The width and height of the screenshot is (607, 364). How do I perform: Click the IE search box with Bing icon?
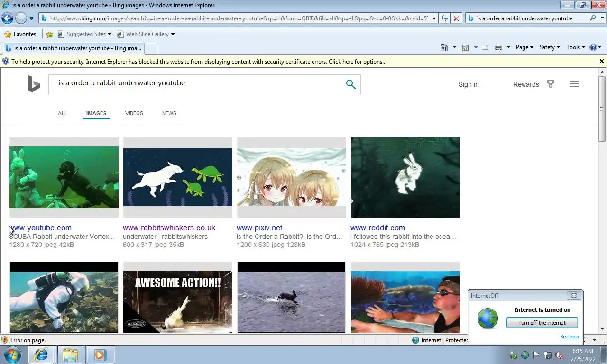526,18
